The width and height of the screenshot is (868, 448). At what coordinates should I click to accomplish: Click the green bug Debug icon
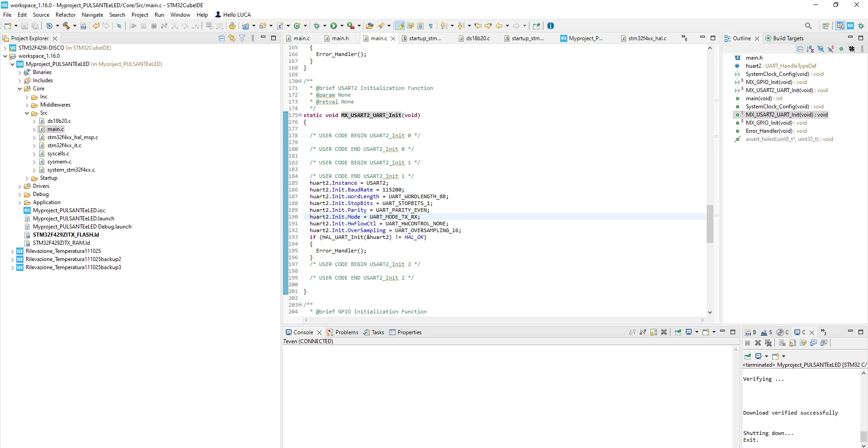pyautogui.click(x=316, y=26)
